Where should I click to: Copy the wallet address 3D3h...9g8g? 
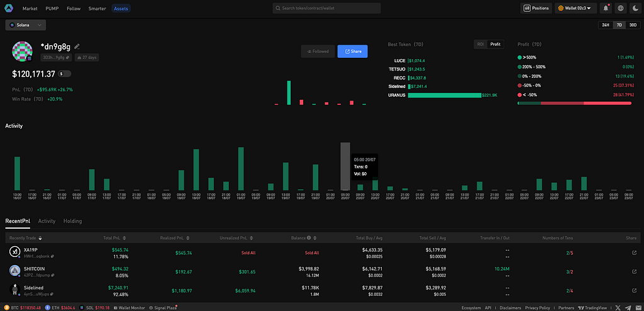tap(68, 57)
